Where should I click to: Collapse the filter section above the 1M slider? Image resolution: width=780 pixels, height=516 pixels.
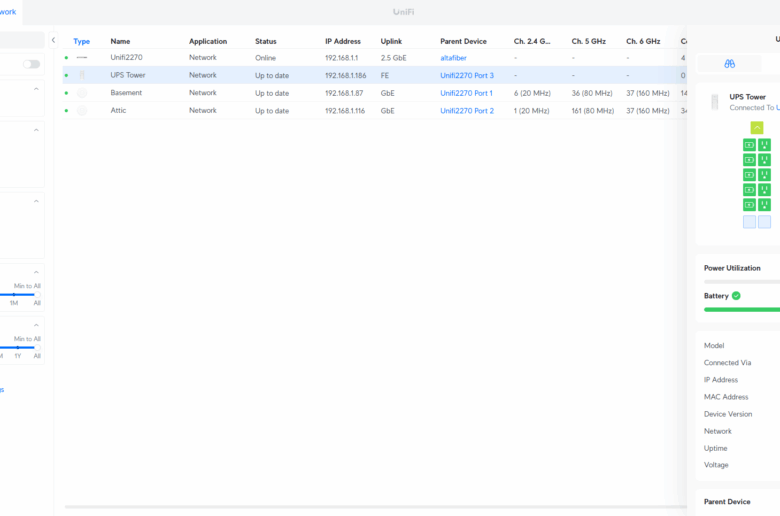(37, 271)
